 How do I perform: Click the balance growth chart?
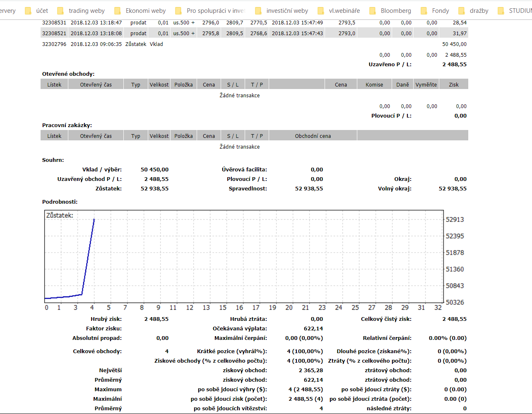coord(244,257)
